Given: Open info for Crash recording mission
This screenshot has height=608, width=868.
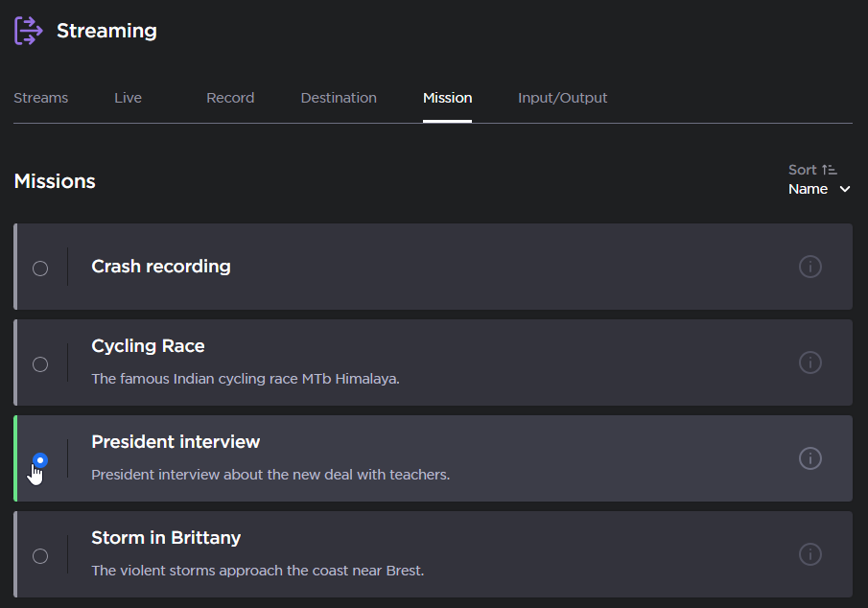Looking at the screenshot, I should (809, 267).
